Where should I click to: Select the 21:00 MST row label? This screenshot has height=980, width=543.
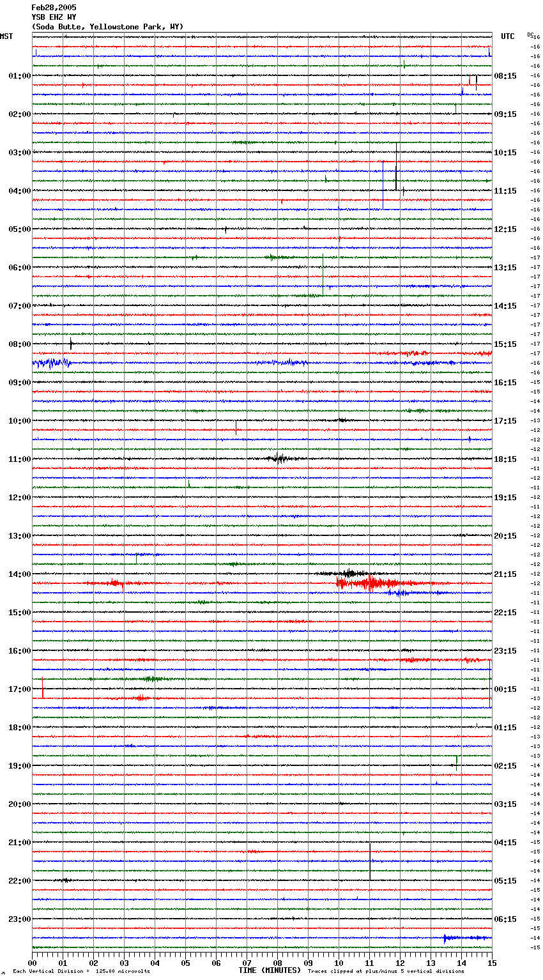click(x=20, y=843)
